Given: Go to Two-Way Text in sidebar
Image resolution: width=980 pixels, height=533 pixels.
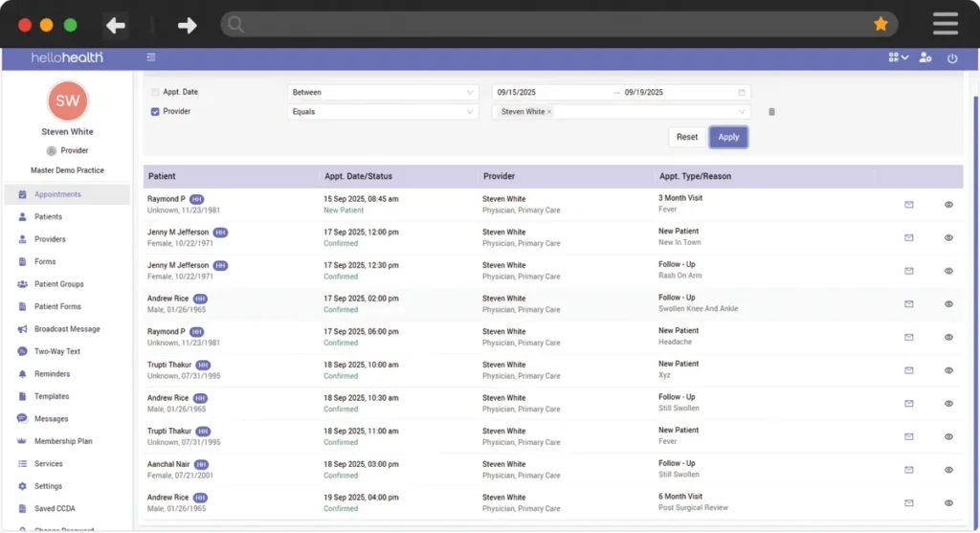Looking at the screenshot, I should (56, 351).
